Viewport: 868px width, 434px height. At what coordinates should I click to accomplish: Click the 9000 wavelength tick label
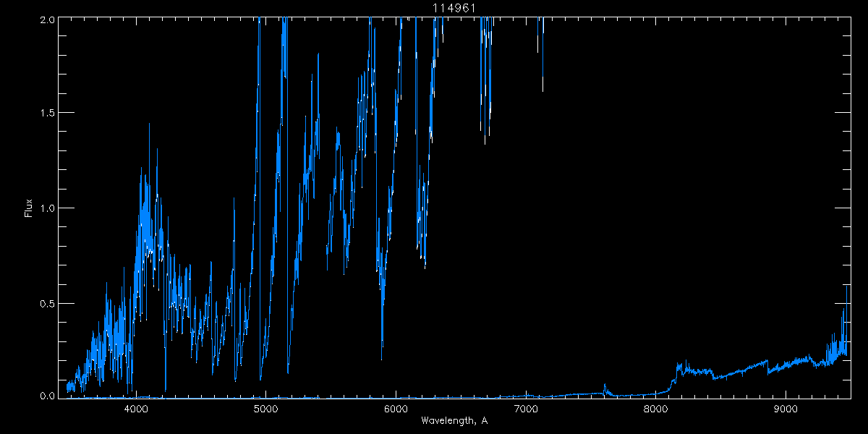click(x=785, y=409)
